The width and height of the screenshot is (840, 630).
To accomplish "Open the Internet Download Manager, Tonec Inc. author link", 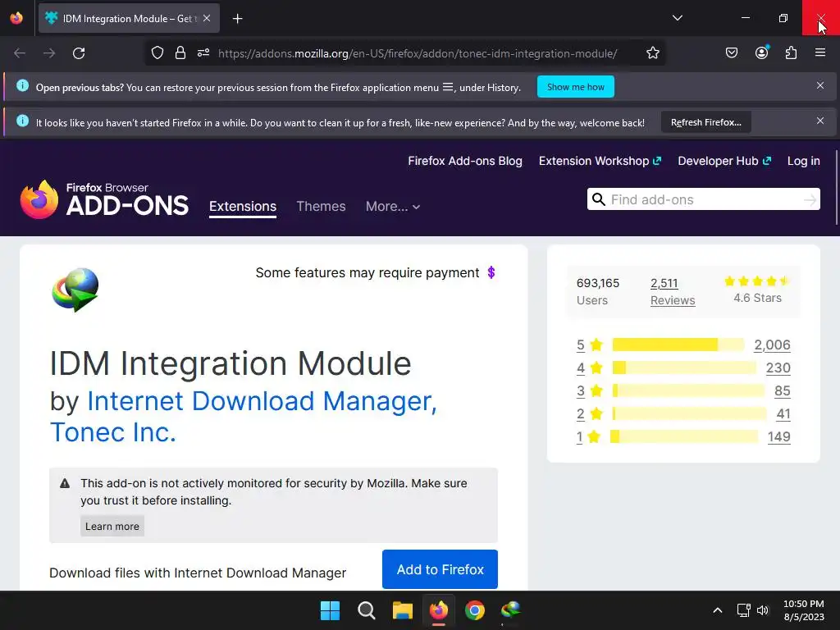I will tap(243, 417).
